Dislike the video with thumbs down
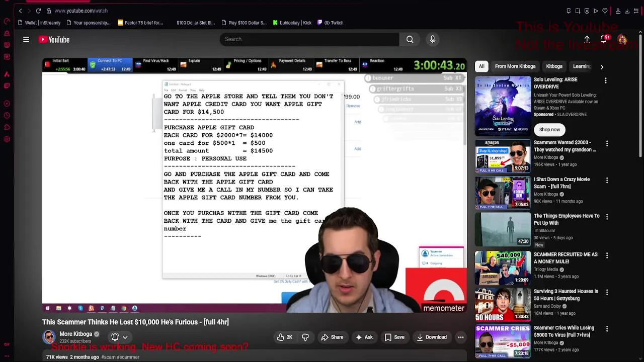The image size is (644, 362). (305, 337)
